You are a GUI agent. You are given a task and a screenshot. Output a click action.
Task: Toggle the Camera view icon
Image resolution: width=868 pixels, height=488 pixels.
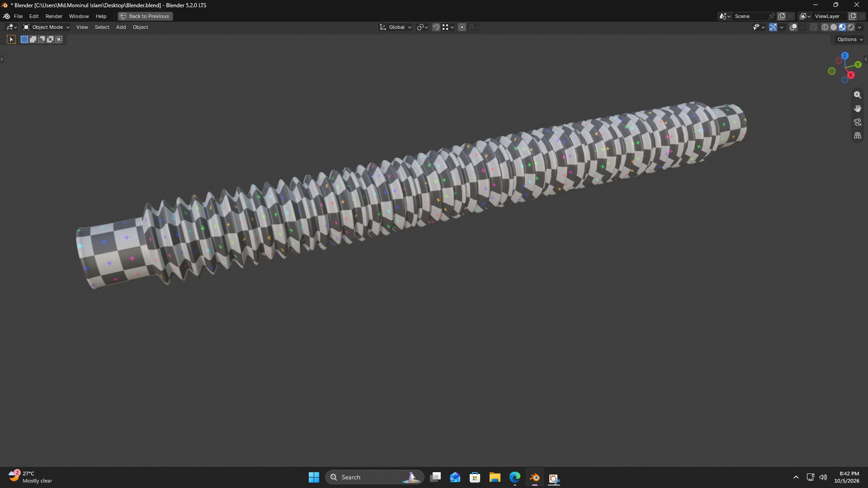point(857,122)
